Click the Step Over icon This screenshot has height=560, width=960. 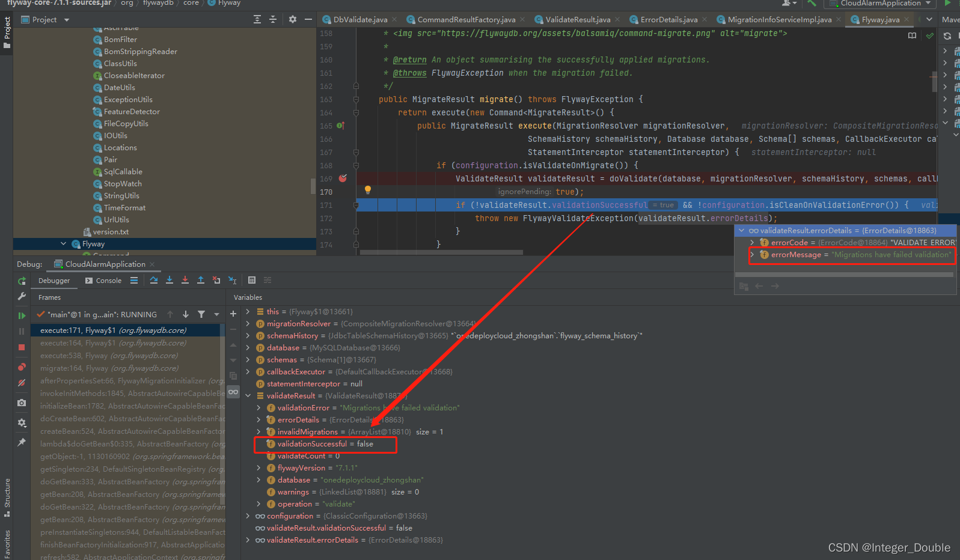(x=154, y=280)
